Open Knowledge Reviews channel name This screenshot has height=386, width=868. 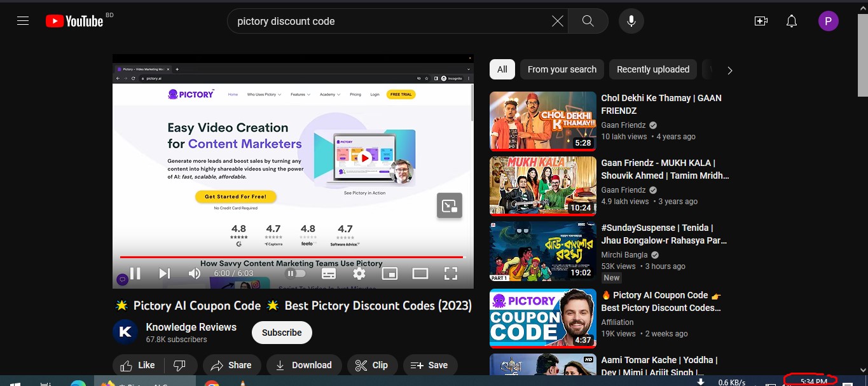(x=191, y=327)
